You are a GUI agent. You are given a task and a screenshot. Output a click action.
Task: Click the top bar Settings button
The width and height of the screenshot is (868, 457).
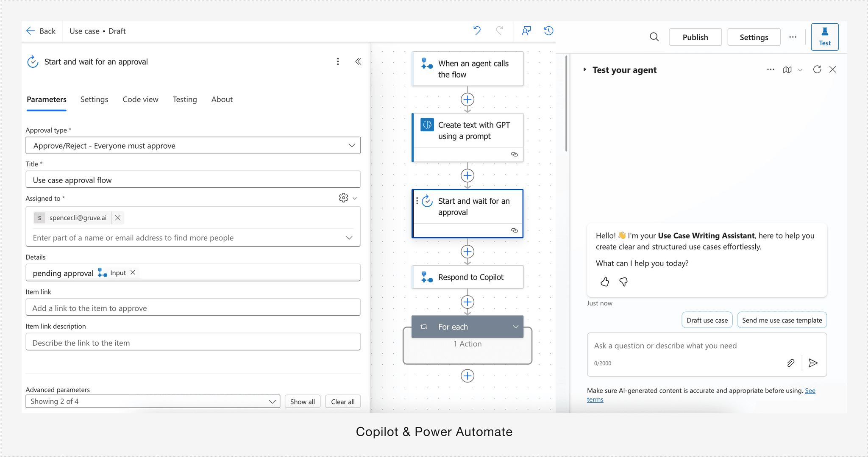coord(754,37)
